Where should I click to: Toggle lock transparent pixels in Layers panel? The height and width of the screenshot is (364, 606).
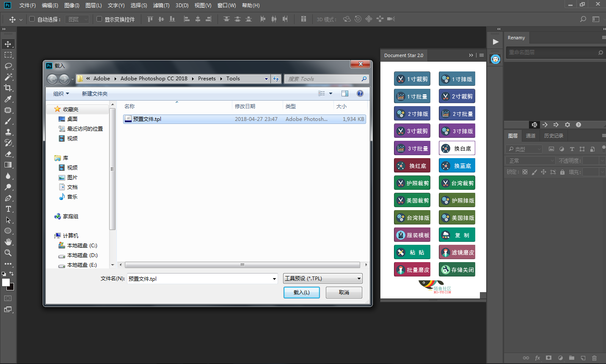(525, 172)
